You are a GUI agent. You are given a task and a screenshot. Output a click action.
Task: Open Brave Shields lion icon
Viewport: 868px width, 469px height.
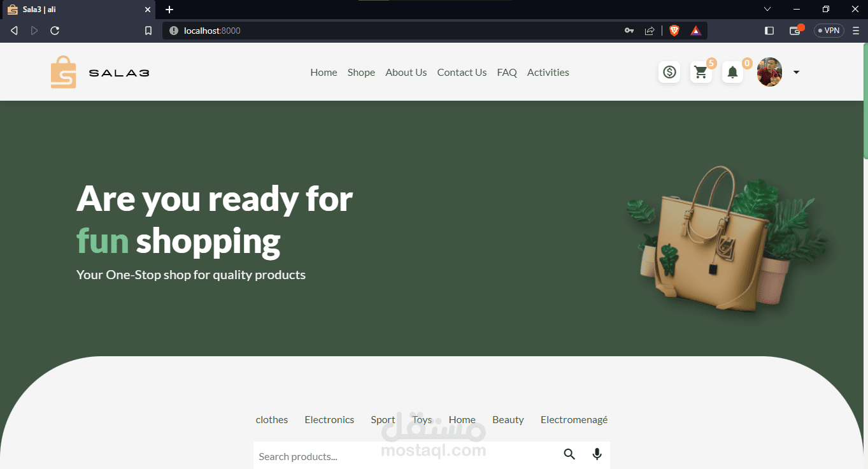click(674, 31)
